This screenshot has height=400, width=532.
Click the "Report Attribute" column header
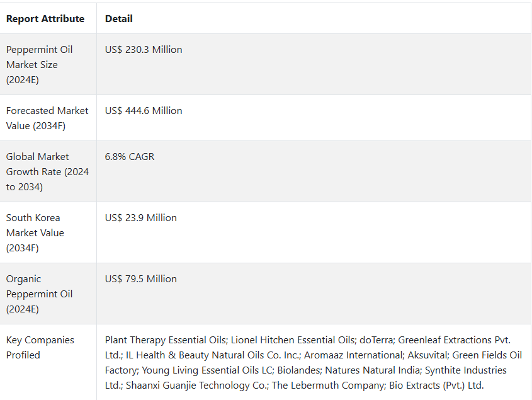(45, 19)
